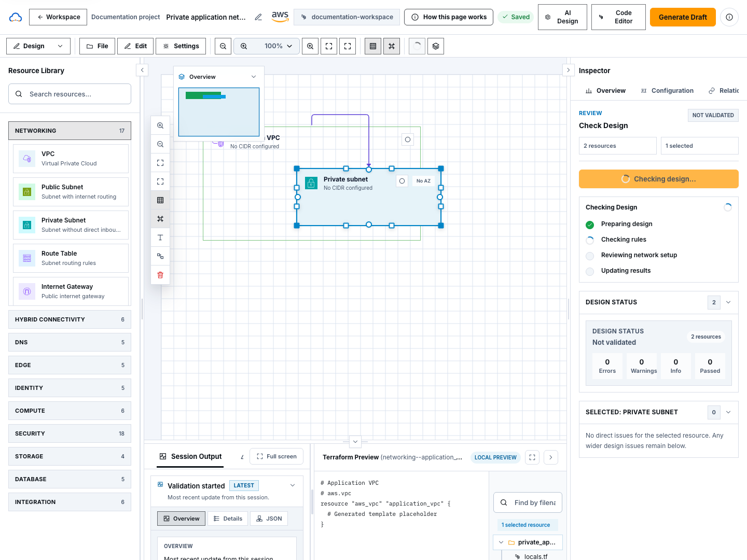
Task: Click the cloud logo icon in the header
Action: [16, 17]
